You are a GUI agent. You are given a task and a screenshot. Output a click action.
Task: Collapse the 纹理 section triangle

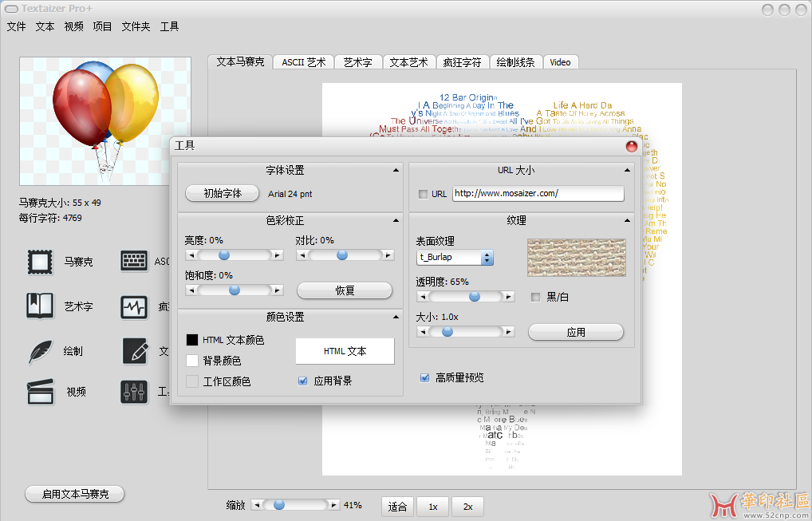628,220
